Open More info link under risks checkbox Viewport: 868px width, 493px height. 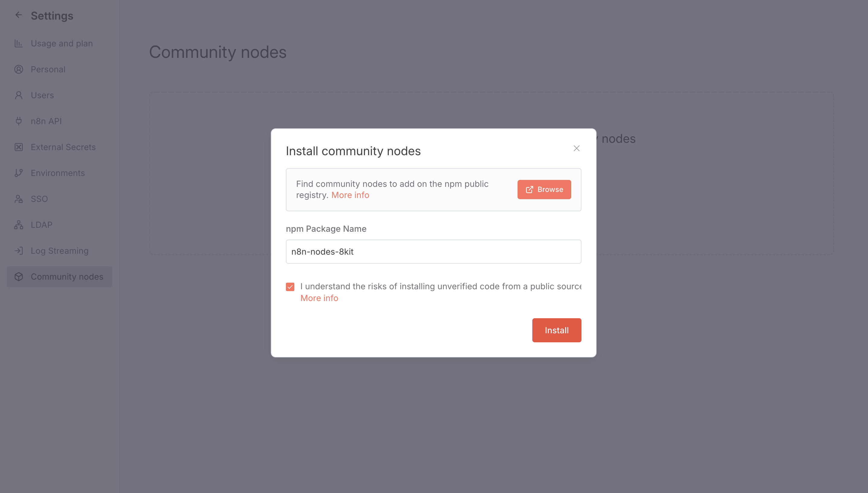[319, 298]
